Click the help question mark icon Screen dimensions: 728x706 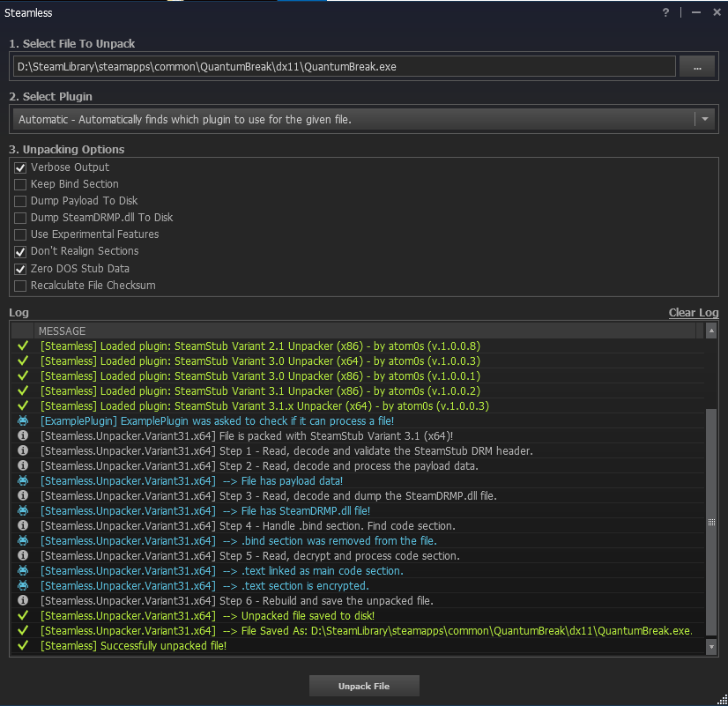coord(665,12)
